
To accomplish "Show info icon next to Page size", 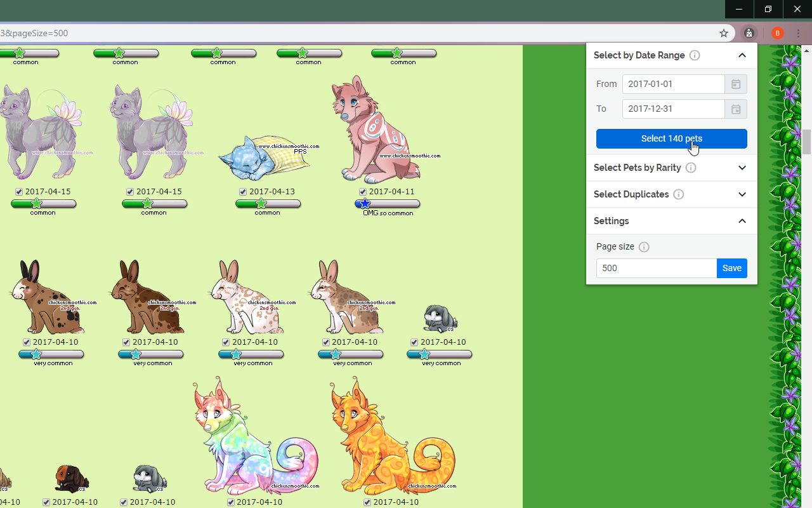I will (x=644, y=247).
